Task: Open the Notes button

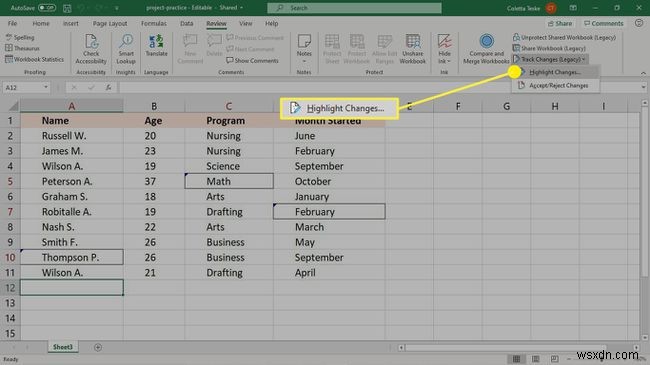Action: pos(304,49)
